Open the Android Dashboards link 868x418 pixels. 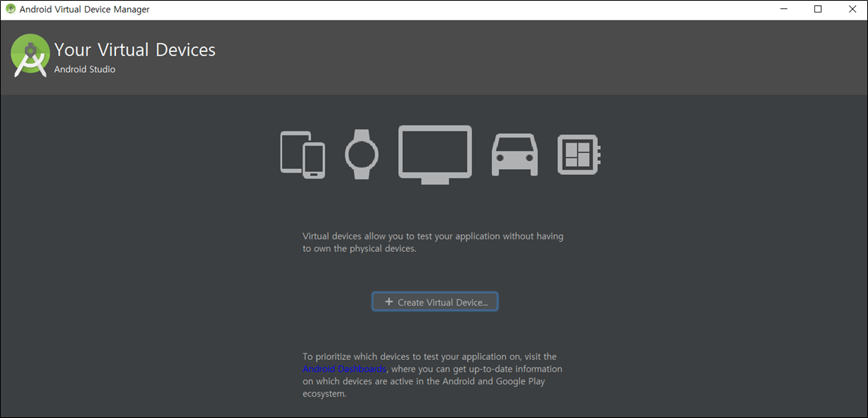[344, 370]
